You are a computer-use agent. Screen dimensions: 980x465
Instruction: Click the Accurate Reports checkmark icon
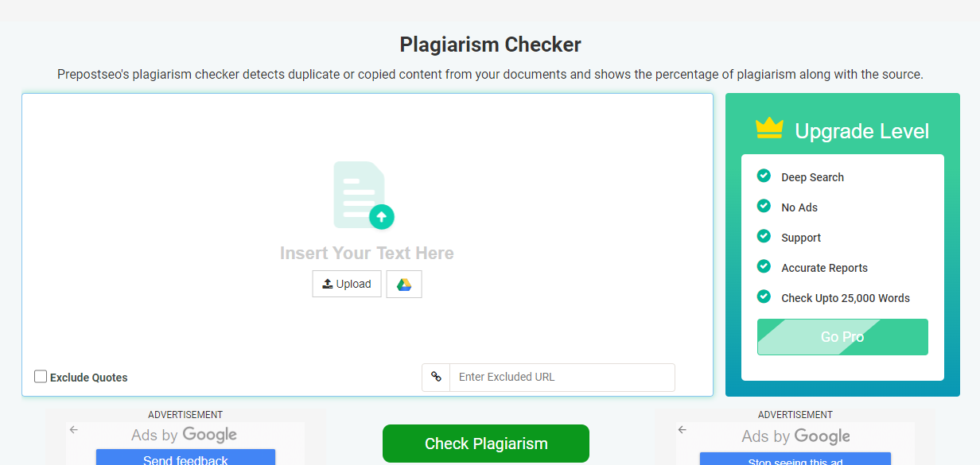tap(764, 266)
